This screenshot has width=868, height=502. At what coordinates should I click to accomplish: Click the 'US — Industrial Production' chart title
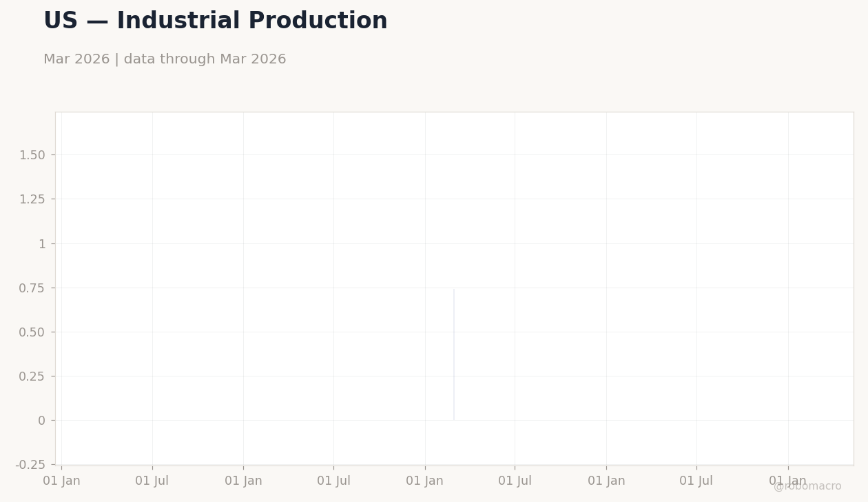tap(215, 21)
